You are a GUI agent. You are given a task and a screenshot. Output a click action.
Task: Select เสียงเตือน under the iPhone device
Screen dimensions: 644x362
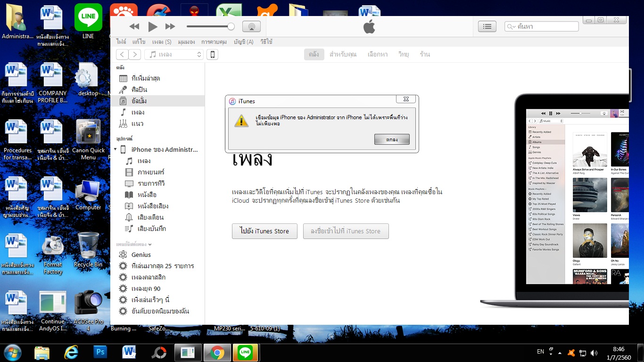[x=158, y=217]
